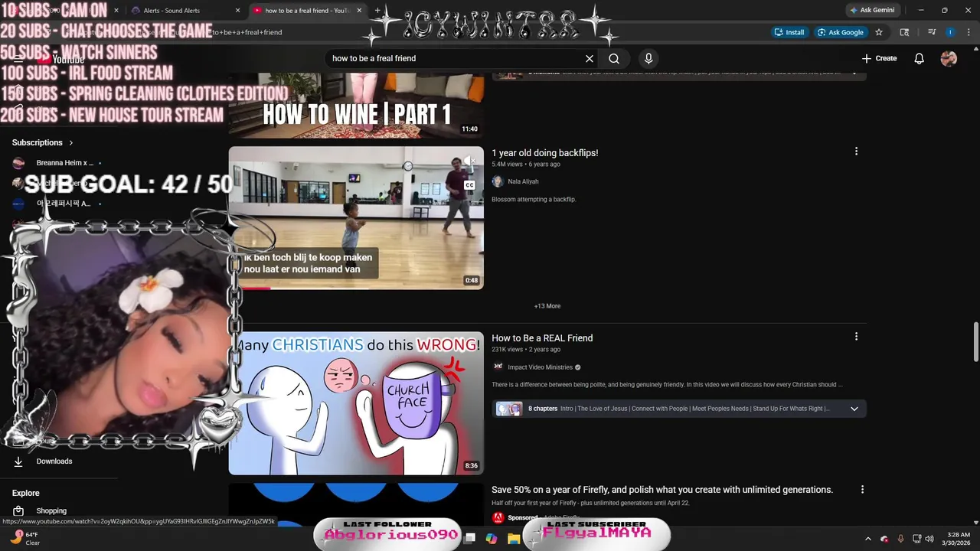The image size is (980, 551).
Task: Expand the Subscriptions section chevron
Action: (x=71, y=142)
